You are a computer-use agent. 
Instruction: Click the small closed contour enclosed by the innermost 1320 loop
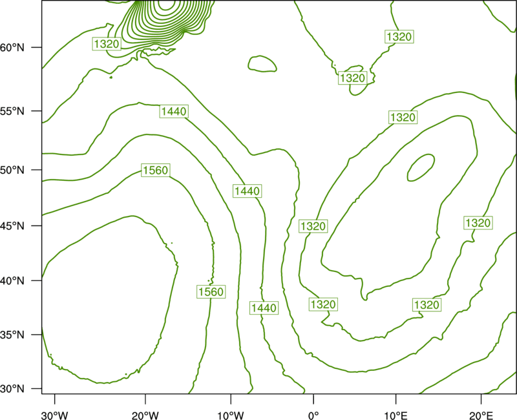coord(421,167)
